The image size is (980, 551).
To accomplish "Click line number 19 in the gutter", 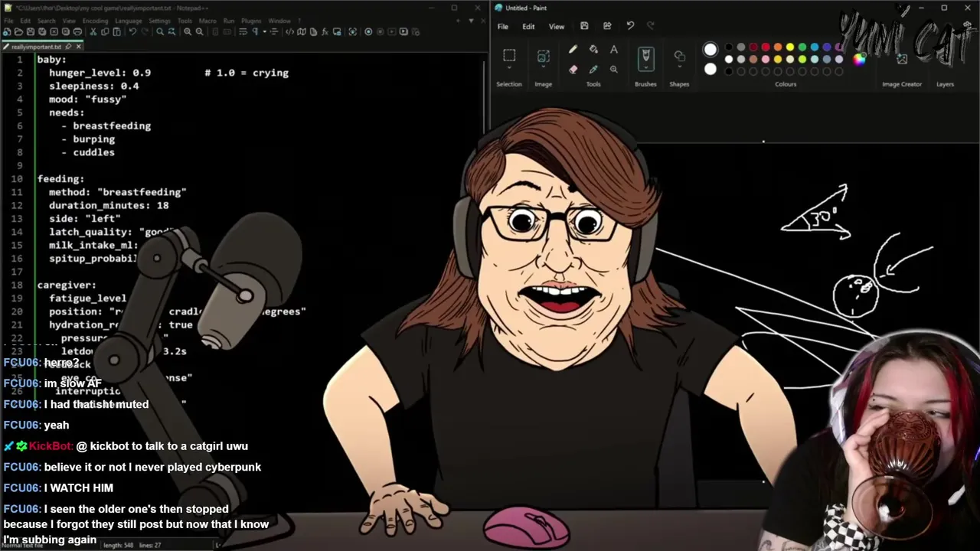I will (16, 298).
